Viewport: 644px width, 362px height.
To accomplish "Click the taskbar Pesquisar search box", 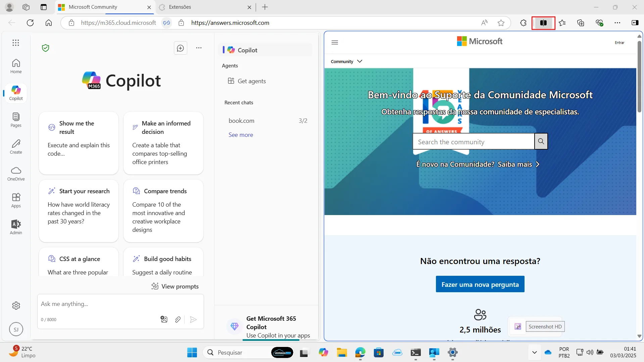I will click(248, 353).
